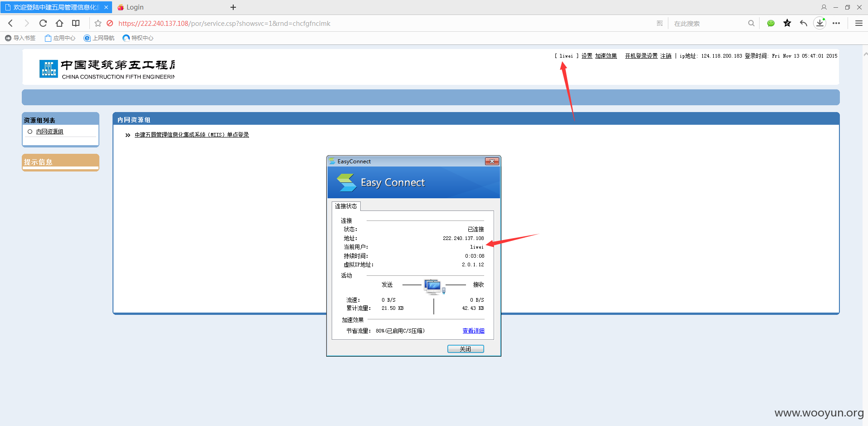
Task: Click the 关闭 button in EasyConnect
Action: 466,349
